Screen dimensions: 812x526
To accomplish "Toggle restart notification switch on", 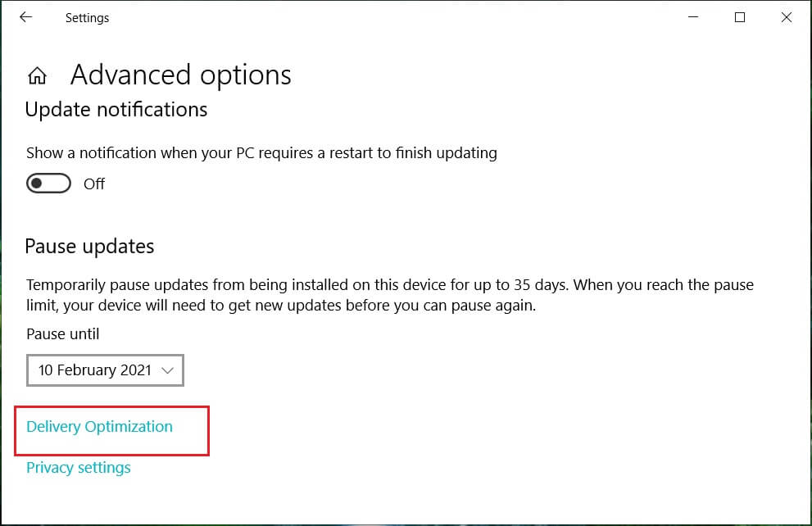I will click(49, 184).
